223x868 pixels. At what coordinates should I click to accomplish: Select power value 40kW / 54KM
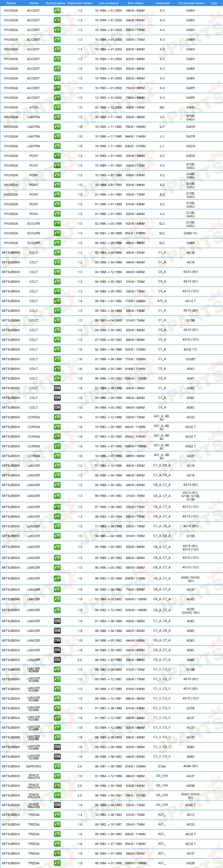(135, 107)
